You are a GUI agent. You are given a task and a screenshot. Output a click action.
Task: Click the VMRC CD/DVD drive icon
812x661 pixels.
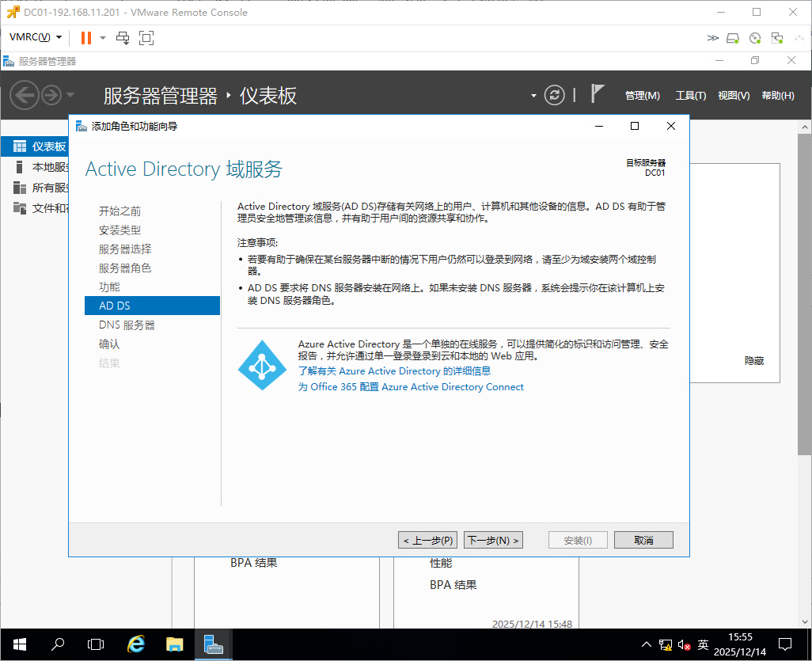click(x=755, y=38)
